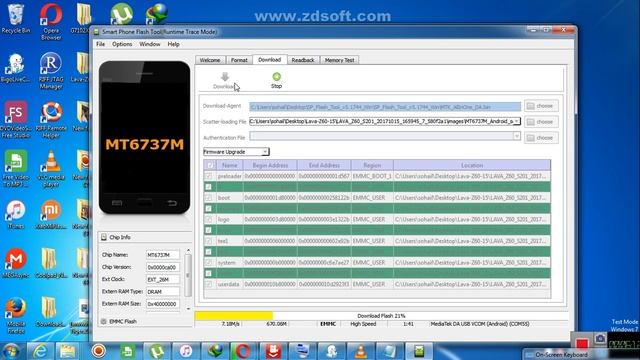Toggle the userdata partition checkbox
Screen dimensions: 640x360
209,284
